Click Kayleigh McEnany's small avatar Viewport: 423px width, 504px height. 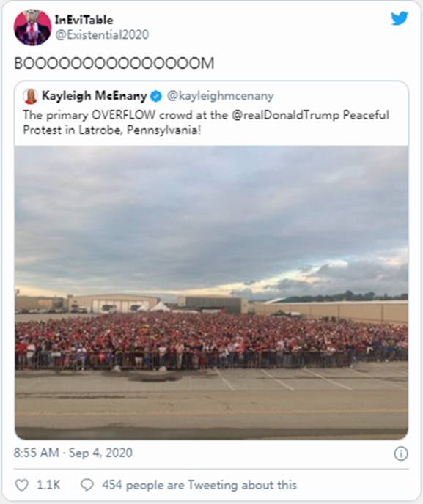pos(31,96)
